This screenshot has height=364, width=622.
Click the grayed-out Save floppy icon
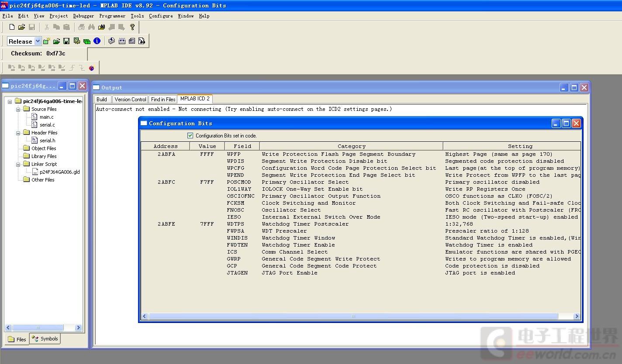coord(32,27)
